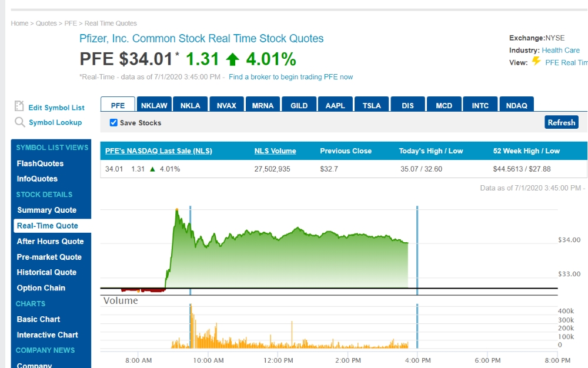Click the Edit Symbol List notepad icon

tap(19, 106)
